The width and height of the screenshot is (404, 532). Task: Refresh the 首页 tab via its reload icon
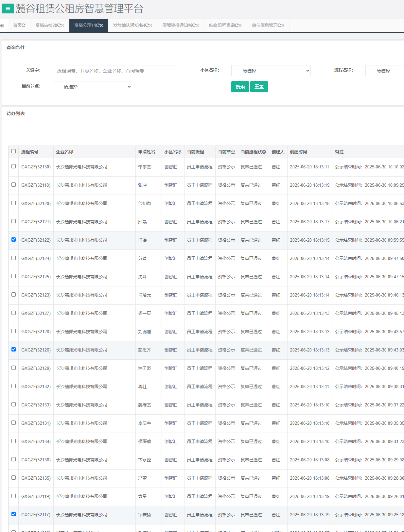(x=24, y=26)
